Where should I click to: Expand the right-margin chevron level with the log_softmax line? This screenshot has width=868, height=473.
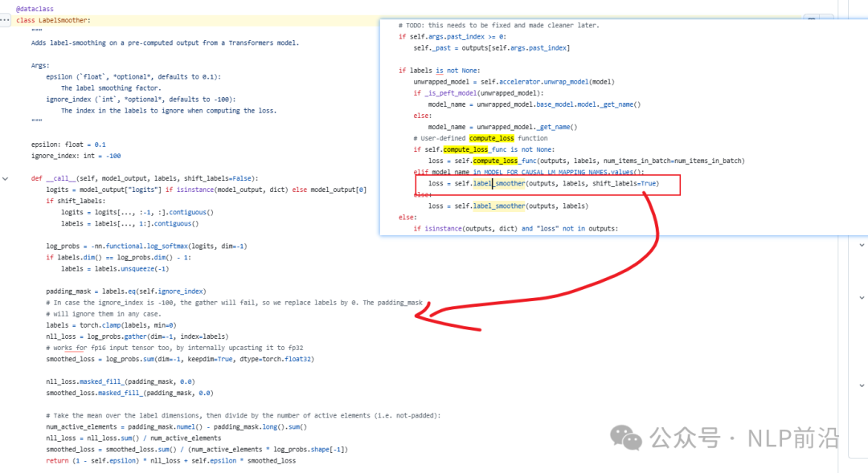(862, 245)
